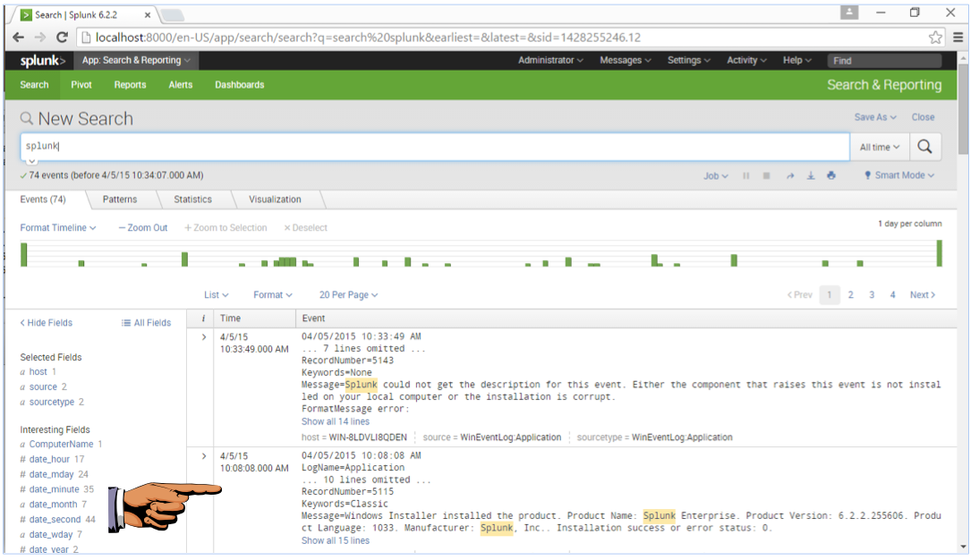Viewport: 979px width, 560px height.
Task: Open the Save As dropdown
Action: coord(874,117)
